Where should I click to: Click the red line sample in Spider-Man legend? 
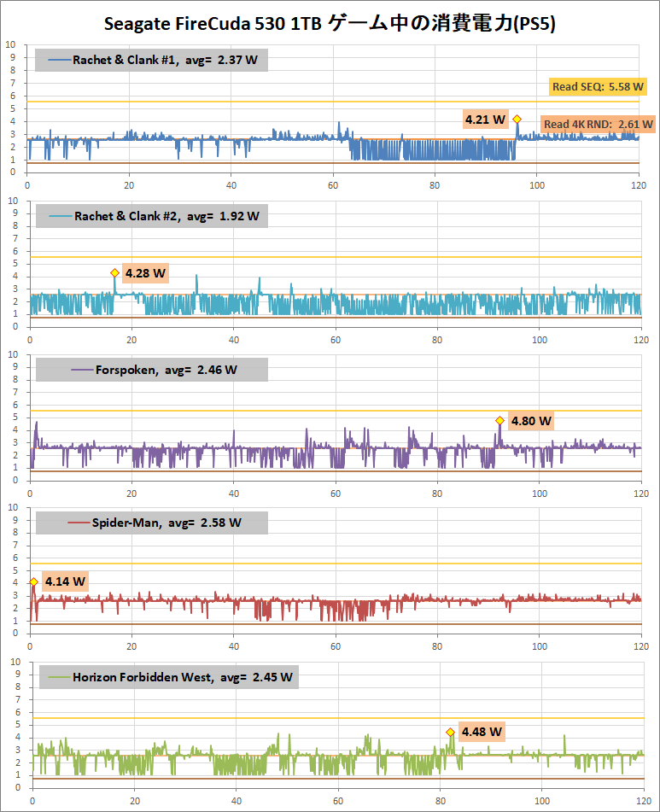tap(79, 523)
